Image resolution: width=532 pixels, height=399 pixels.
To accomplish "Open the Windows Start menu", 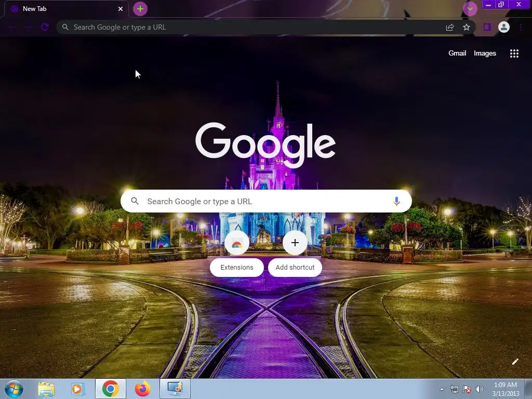I will 14,389.
